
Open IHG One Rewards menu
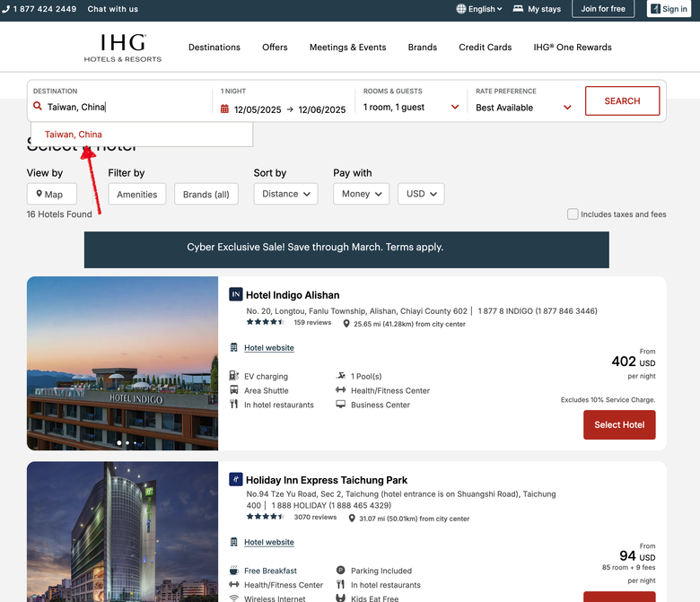coord(573,48)
